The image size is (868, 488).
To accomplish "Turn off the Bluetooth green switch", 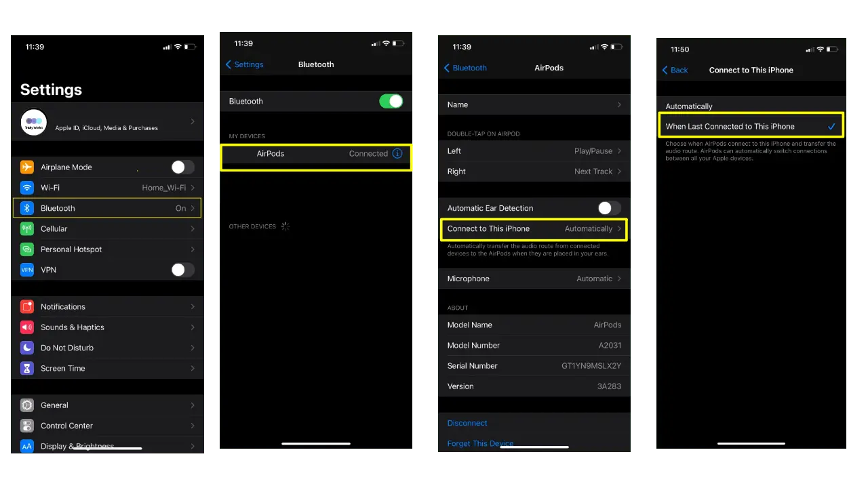I will [391, 102].
